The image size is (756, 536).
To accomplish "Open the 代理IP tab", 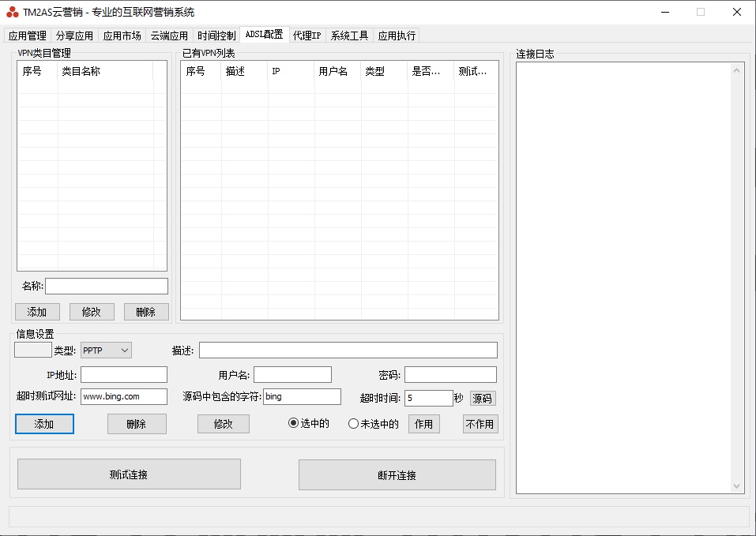I will coord(307,36).
